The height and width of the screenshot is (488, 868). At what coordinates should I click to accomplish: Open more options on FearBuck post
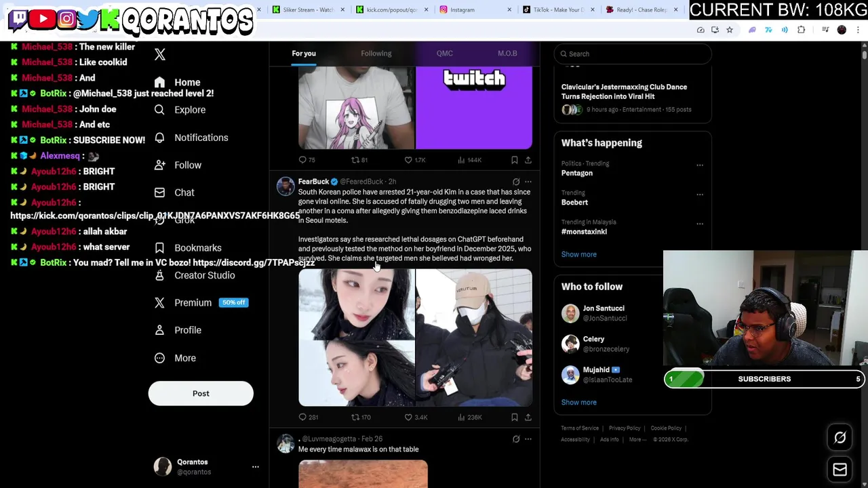(x=528, y=182)
